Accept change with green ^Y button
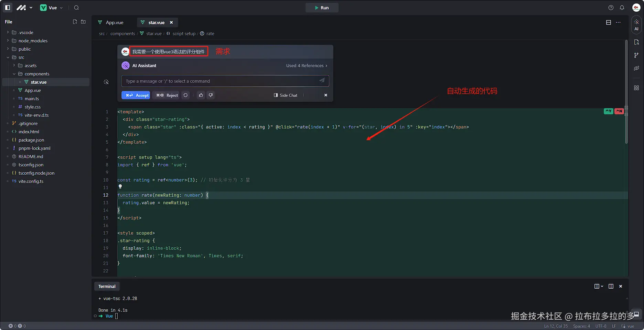 click(x=608, y=111)
